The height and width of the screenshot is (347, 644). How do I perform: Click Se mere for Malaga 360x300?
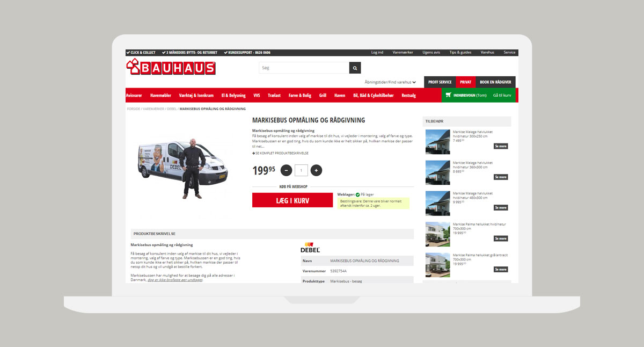[x=501, y=177]
